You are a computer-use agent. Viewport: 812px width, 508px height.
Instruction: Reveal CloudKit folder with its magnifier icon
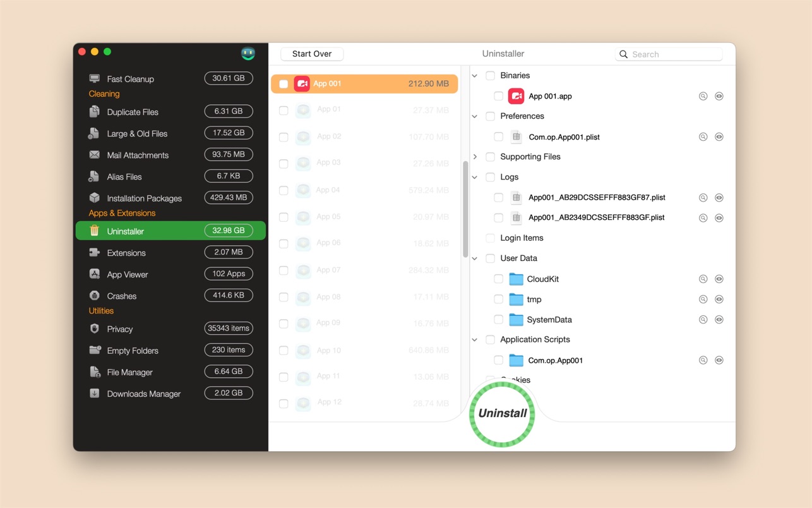703,279
